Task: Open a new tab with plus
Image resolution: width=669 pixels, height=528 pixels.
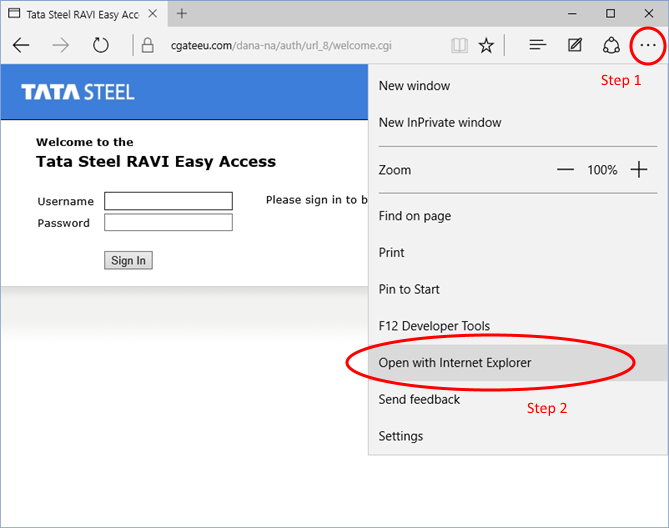Action: [x=182, y=14]
